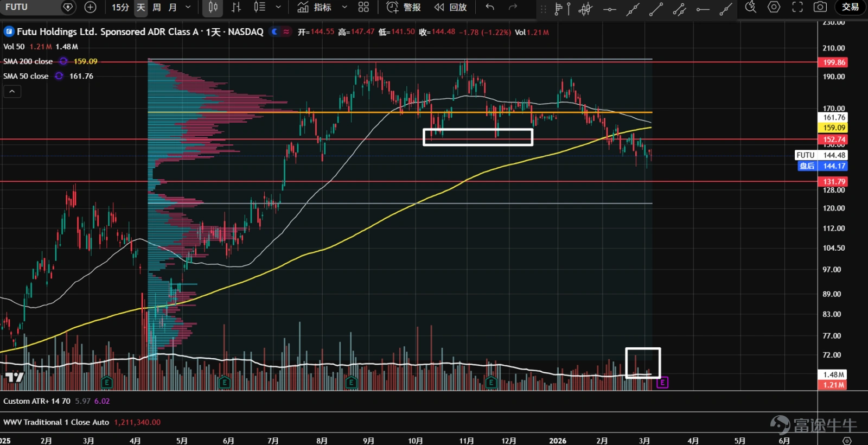Click the 131.79 red price label

click(x=833, y=182)
